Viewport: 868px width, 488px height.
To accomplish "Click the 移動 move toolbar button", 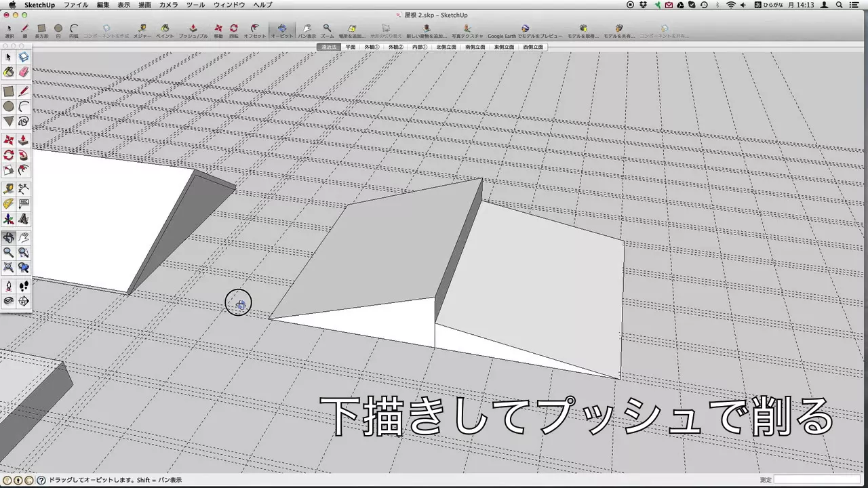I will tap(218, 30).
